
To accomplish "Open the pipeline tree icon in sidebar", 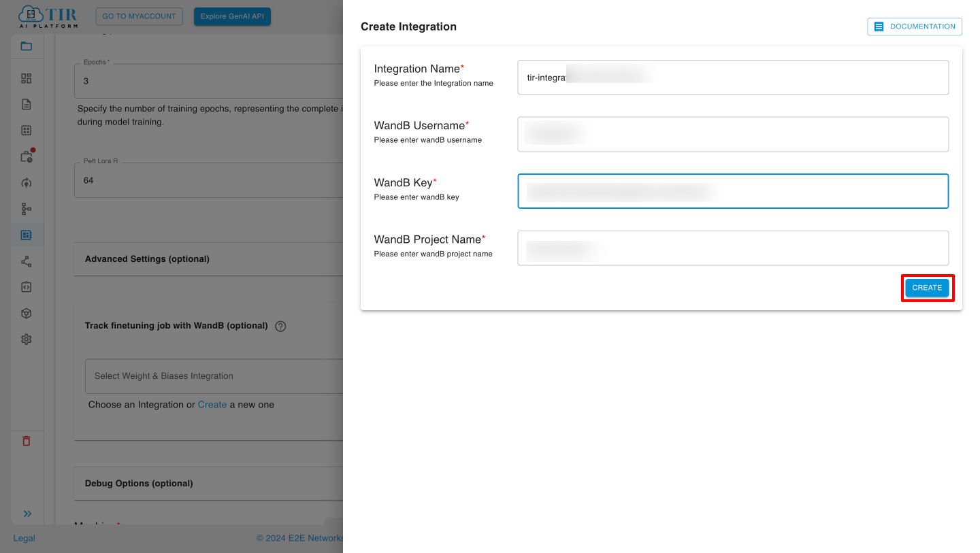I will point(27,209).
